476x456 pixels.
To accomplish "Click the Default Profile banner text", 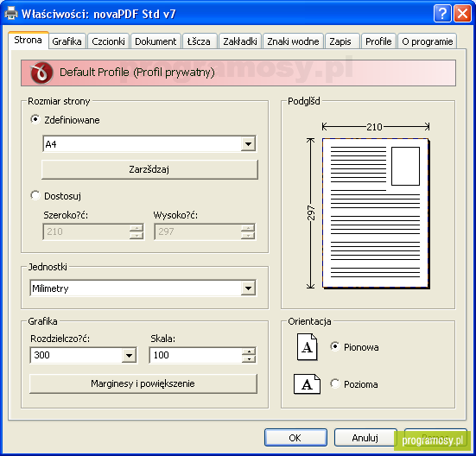I will click(137, 73).
